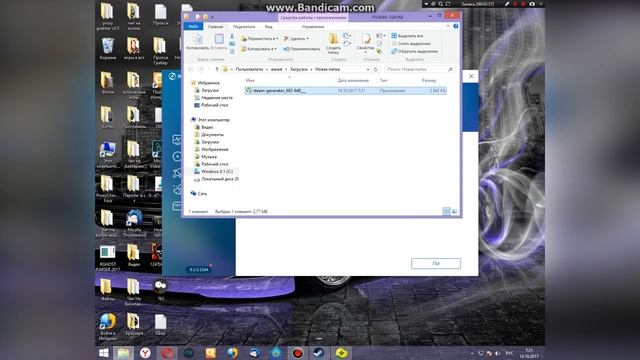
Task: Open Recycle Bin (Корзина) desktop icon
Action: 108,49
